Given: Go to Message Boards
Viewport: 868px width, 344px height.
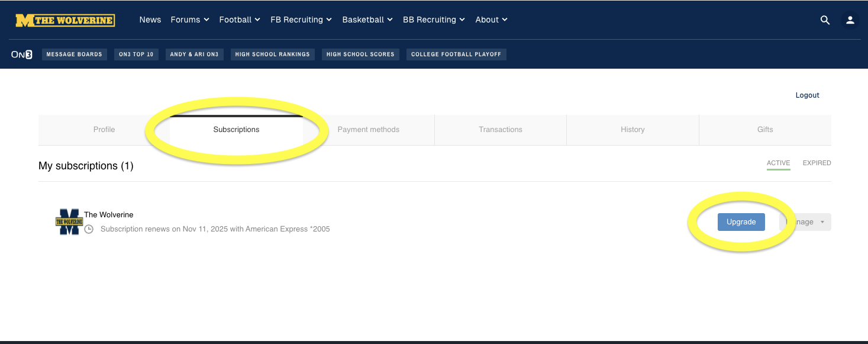Looking at the screenshot, I should [x=75, y=54].
